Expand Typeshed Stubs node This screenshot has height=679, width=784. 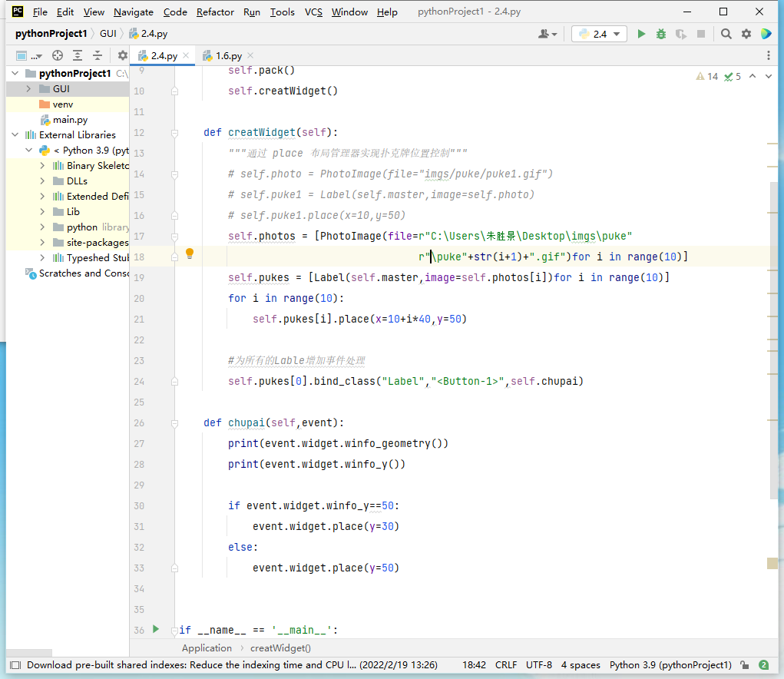tap(42, 257)
